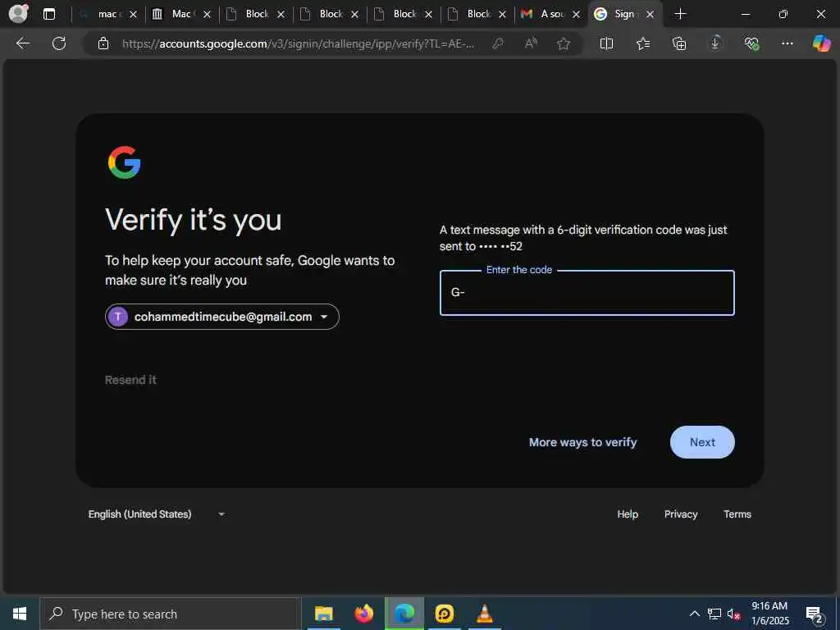Expand the cohammedtimecube@gmail.com account selector
Screen dimensions: 840x630
click(x=221, y=317)
